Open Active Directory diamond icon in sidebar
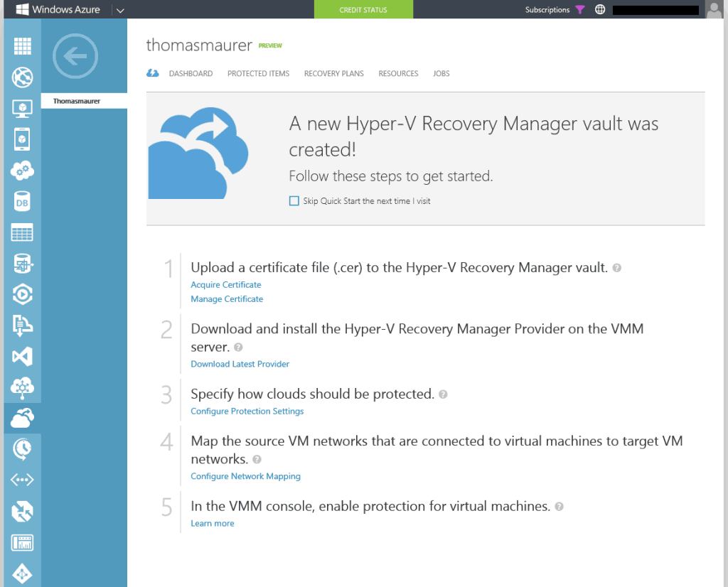The height and width of the screenshot is (587, 728). [x=22, y=573]
